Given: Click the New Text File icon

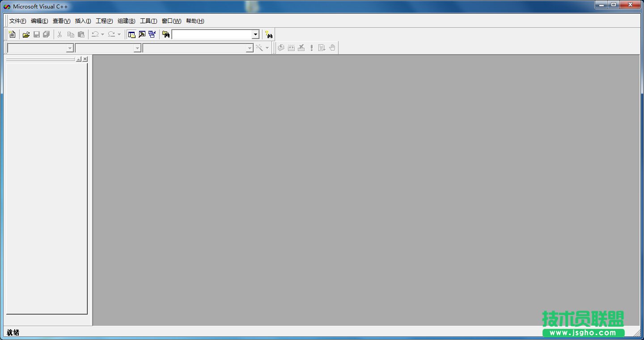Looking at the screenshot, I should (12, 34).
